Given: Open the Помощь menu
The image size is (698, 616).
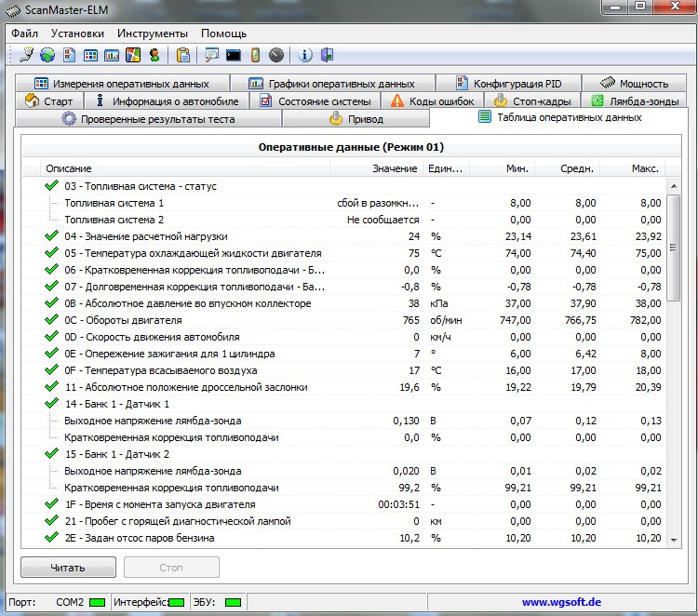Looking at the screenshot, I should tap(223, 33).
